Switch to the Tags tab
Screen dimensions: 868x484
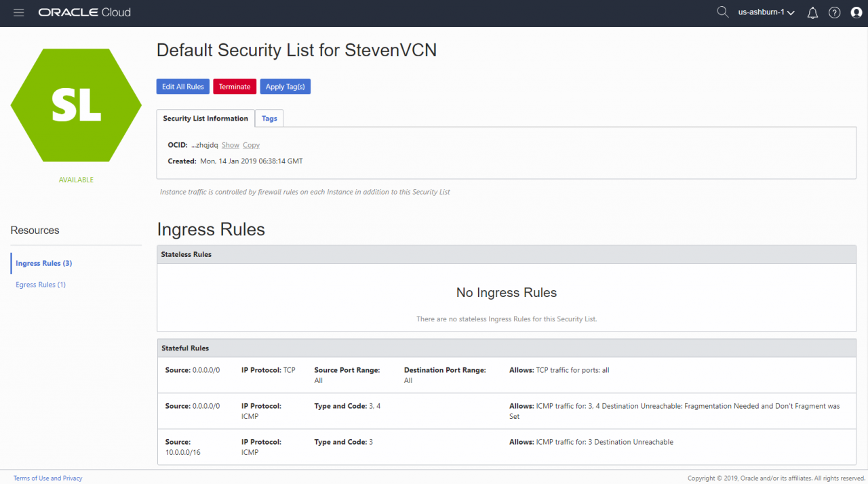pyautogui.click(x=269, y=119)
